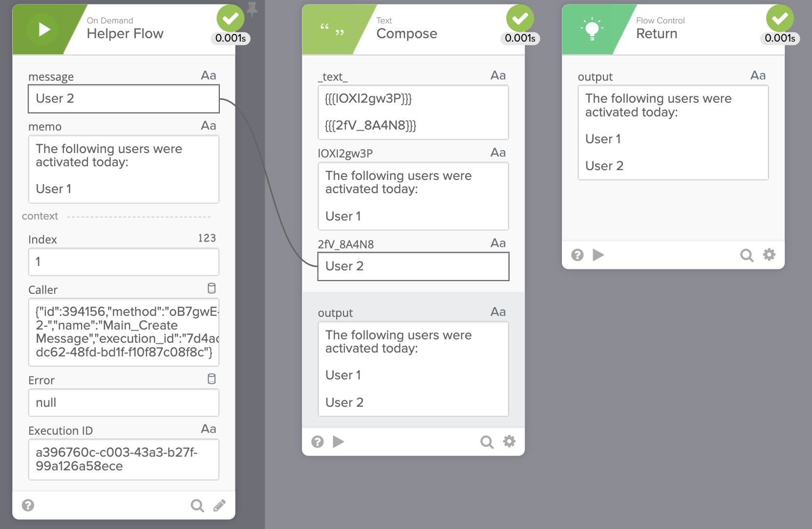This screenshot has height=529, width=812.
Task: Click the 2fV_8A4N8 input field
Action: (413, 266)
